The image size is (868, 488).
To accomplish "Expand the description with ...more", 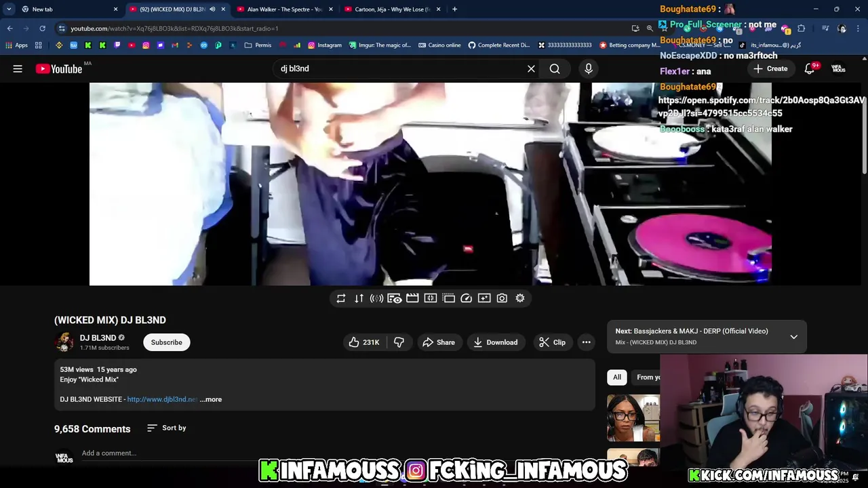I will (x=211, y=399).
